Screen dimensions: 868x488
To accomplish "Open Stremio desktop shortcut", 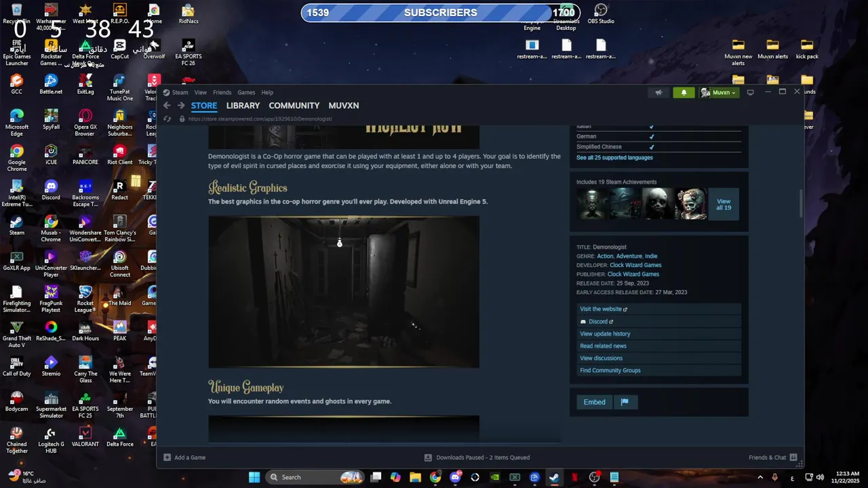I will coord(51,366).
